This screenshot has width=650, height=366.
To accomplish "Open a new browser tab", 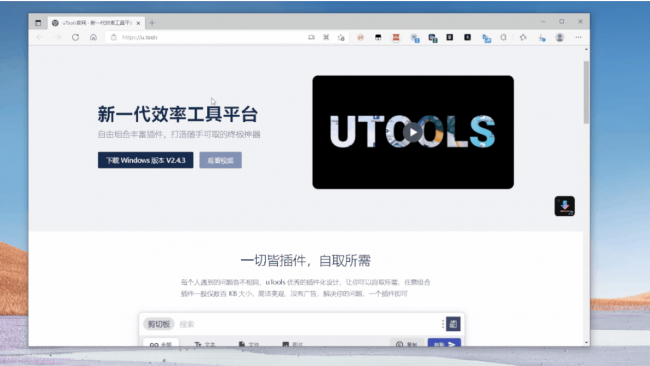I will [152, 23].
